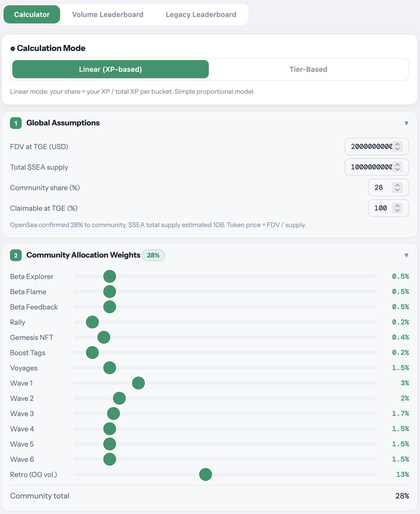Switch to Legacy Leaderboard tab
Viewport: 420px width, 514px height.
[201, 15]
